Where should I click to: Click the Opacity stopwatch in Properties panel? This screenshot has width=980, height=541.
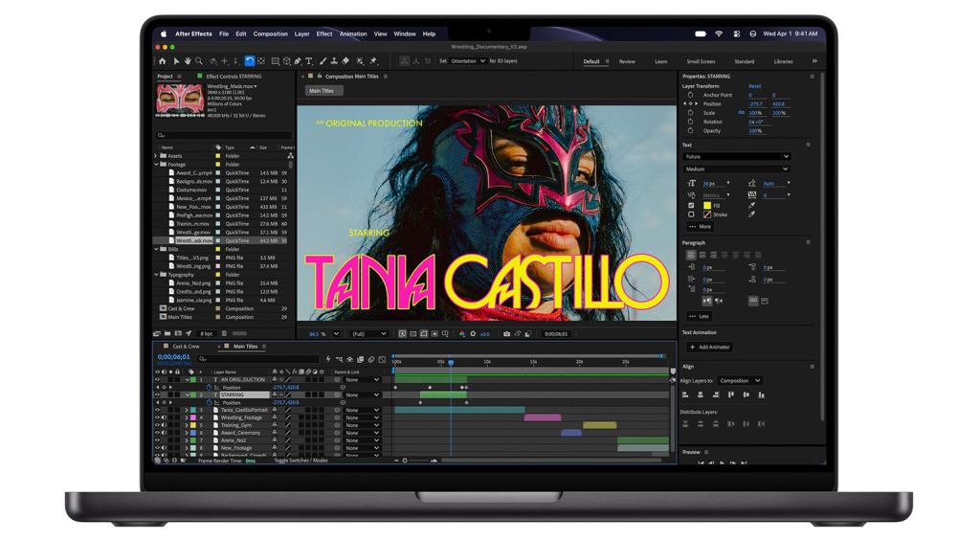pos(691,131)
